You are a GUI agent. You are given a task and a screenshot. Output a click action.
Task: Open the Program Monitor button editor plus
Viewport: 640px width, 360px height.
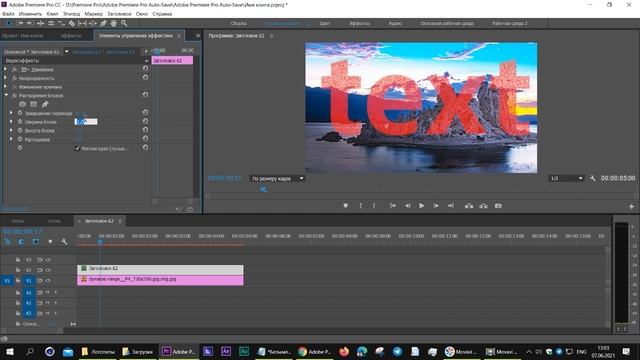pyautogui.click(x=631, y=207)
